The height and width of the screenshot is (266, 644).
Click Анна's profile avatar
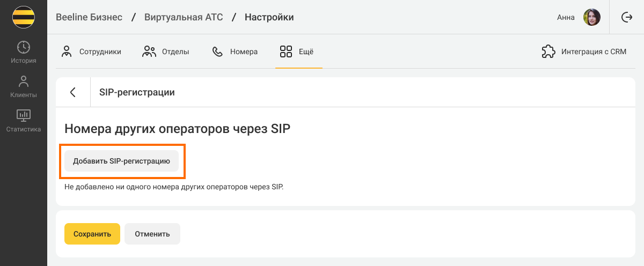tap(592, 17)
